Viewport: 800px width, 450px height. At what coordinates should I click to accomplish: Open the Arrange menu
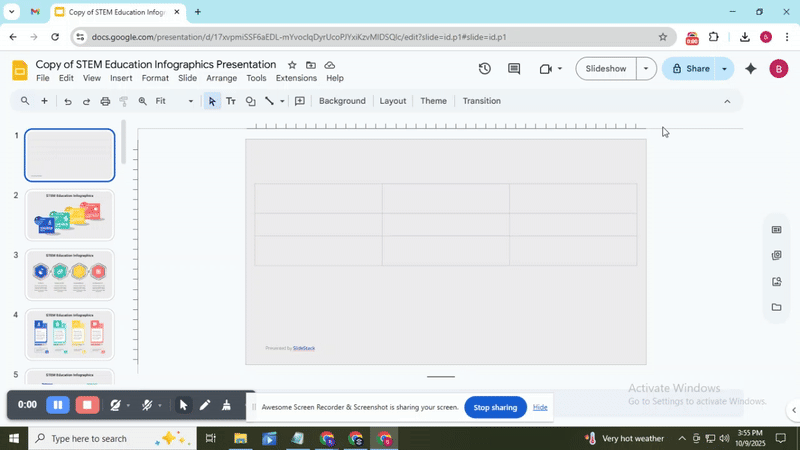click(221, 78)
